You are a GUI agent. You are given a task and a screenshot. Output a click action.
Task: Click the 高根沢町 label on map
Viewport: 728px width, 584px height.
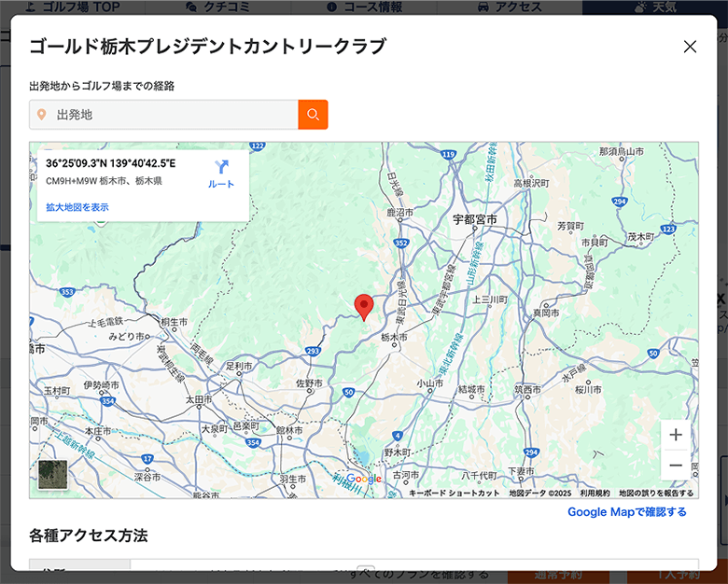pos(531,184)
